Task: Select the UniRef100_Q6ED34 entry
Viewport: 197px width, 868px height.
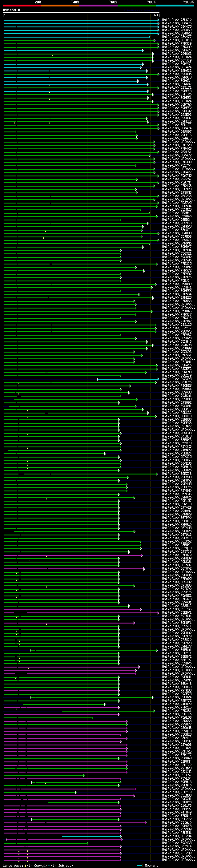Action: pyautogui.click(x=177, y=220)
